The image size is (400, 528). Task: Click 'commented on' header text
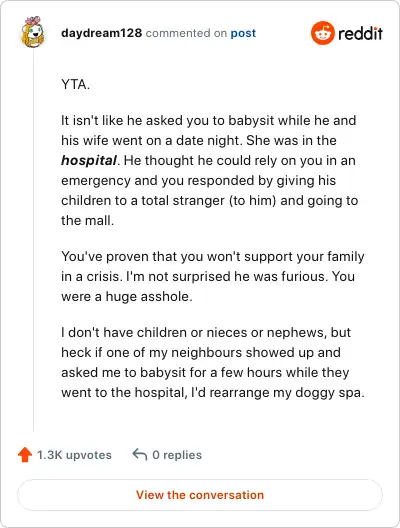pyautogui.click(x=186, y=33)
